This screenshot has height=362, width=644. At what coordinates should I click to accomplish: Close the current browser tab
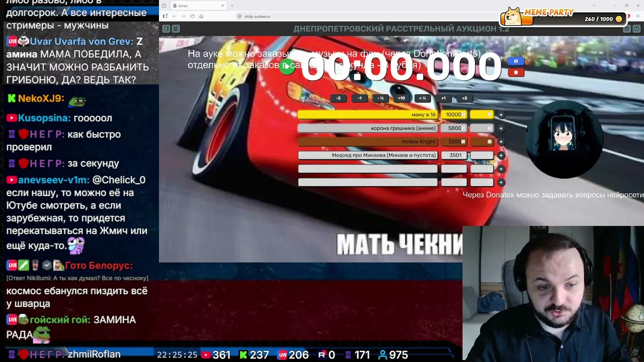(x=222, y=6)
